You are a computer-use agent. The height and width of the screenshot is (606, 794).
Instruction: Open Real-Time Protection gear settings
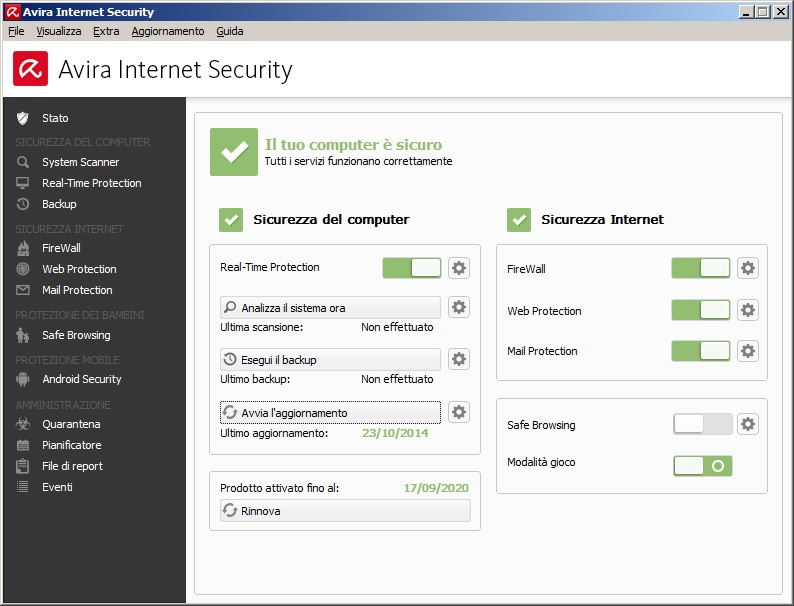[459, 268]
